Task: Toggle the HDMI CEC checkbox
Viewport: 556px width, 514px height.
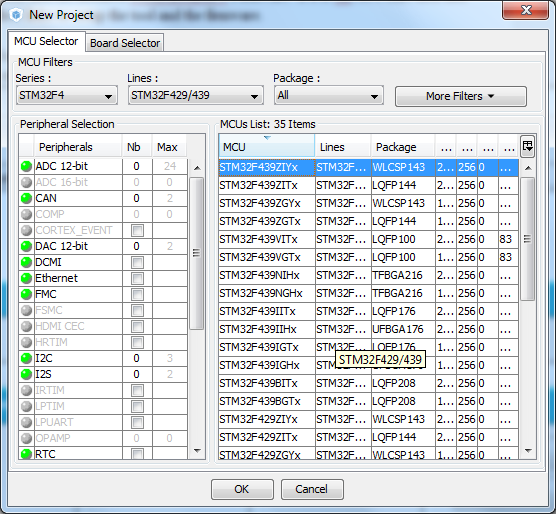Action: click(x=137, y=327)
